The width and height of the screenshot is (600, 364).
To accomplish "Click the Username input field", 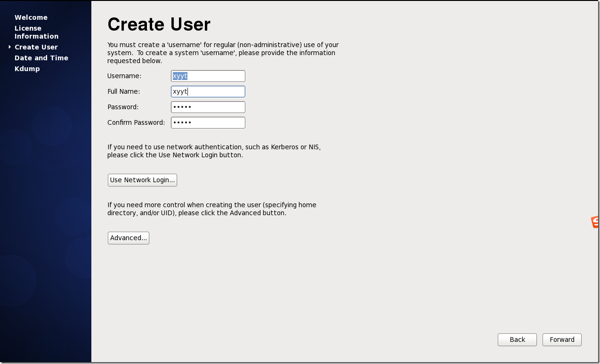I will coord(208,76).
